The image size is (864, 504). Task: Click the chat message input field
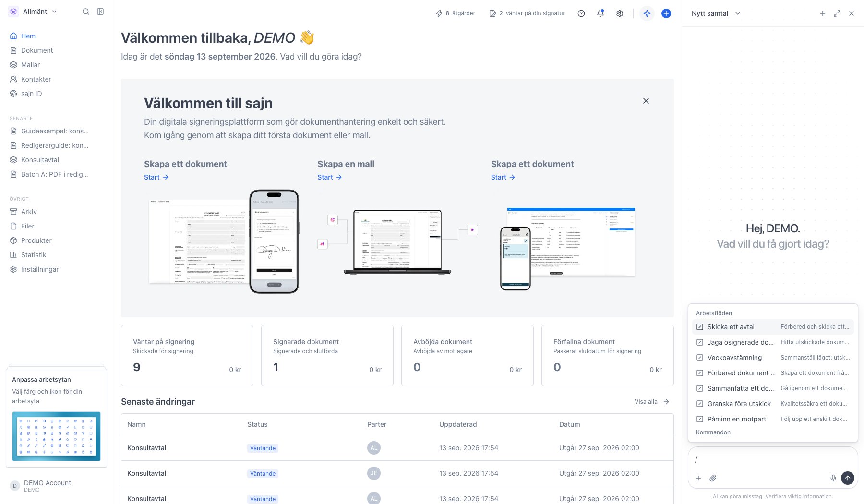coord(773,460)
